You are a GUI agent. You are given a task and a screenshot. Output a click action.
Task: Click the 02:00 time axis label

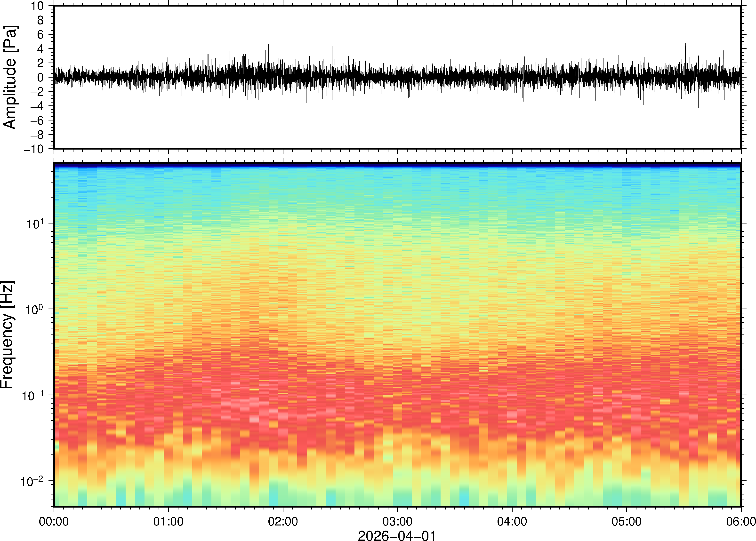283,521
